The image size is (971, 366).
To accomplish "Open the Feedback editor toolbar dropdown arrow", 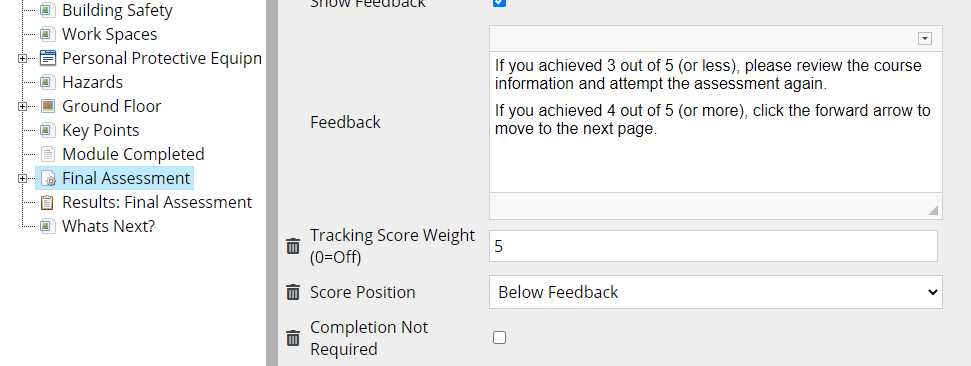I will coord(925,38).
